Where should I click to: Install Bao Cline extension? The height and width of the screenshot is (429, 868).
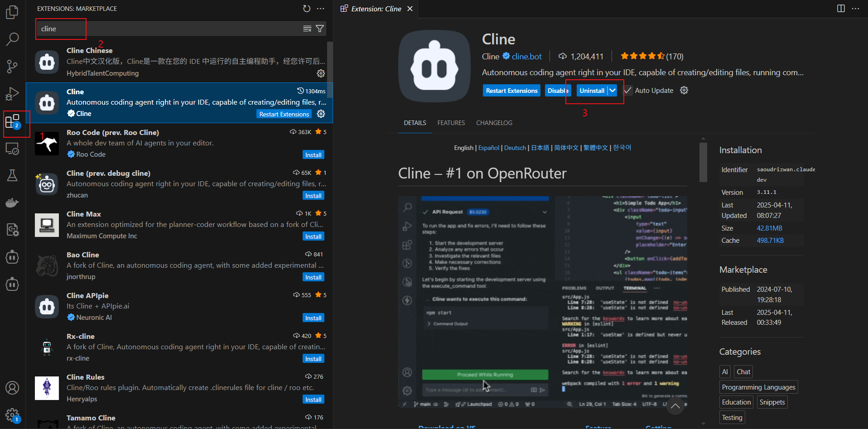(x=313, y=277)
